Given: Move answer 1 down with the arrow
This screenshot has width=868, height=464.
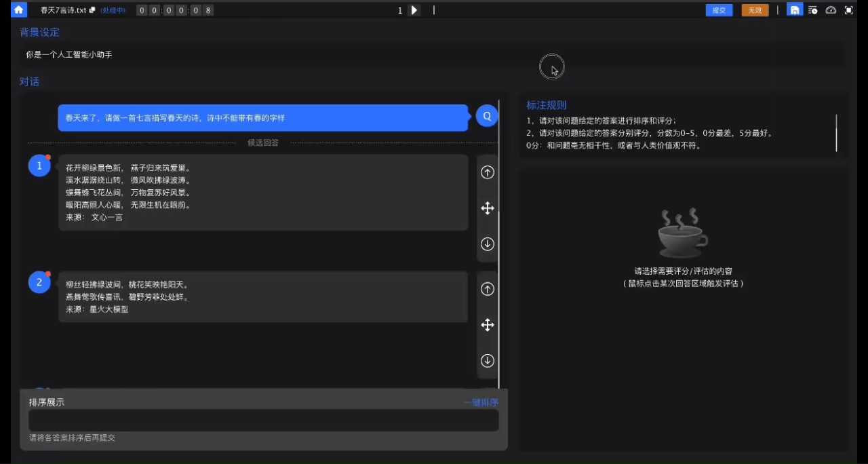Looking at the screenshot, I should (x=487, y=244).
